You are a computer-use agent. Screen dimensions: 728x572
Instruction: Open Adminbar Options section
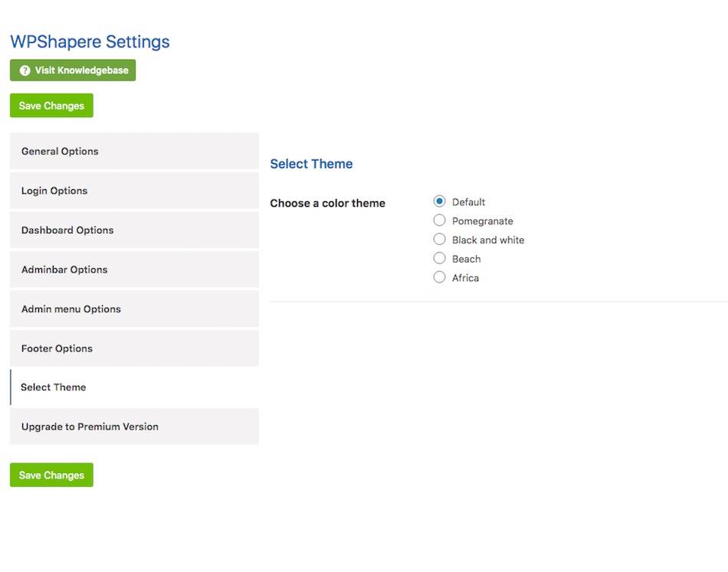click(134, 270)
